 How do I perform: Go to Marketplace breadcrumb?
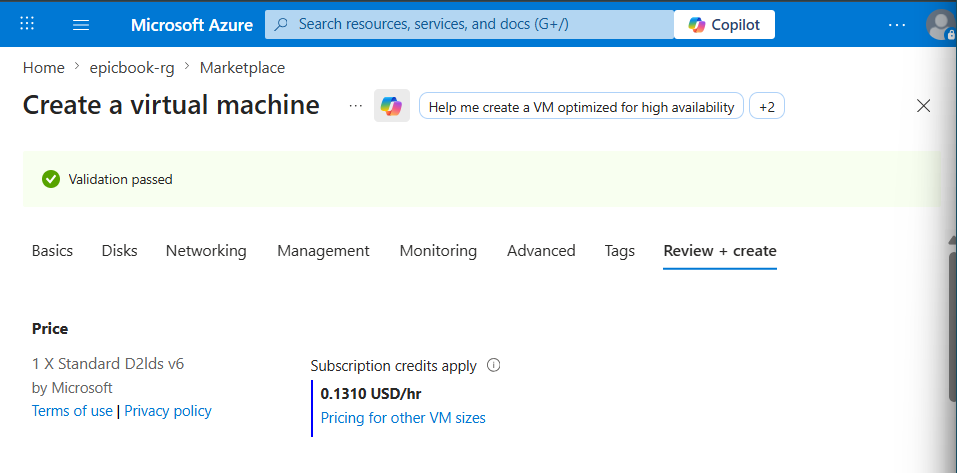pyautogui.click(x=242, y=68)
